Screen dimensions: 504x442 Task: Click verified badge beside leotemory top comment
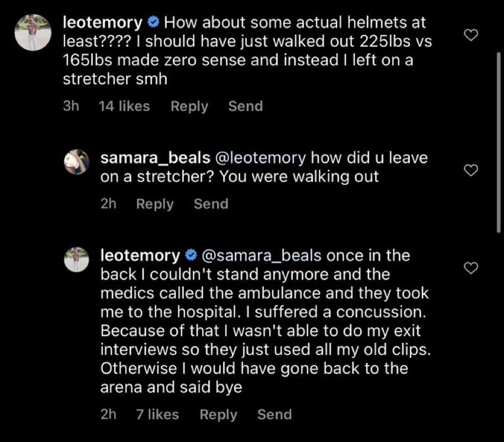pyautogui.click(x=153, y=22)
